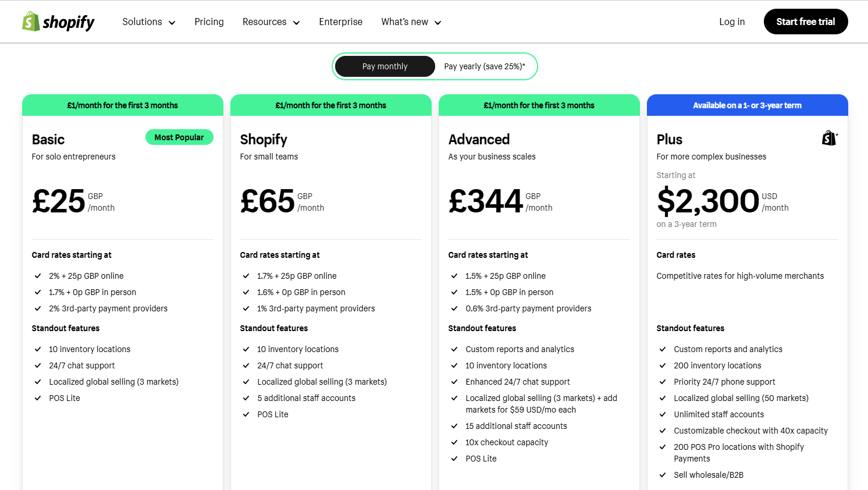Click 'on a 3-year term' note
The image size is (868, 490).
(x=686, y=224)
